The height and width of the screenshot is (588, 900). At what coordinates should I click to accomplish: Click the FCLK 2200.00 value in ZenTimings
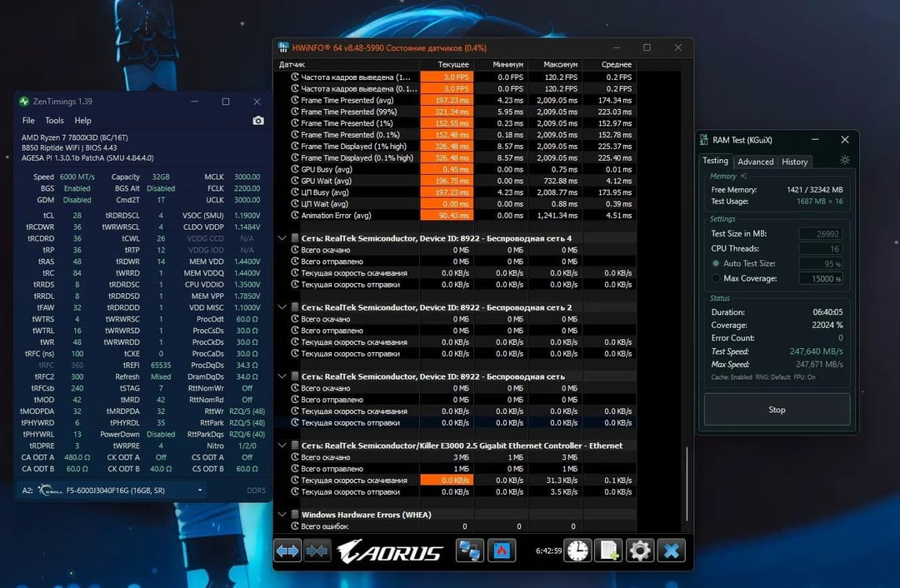tap(247, 188)
